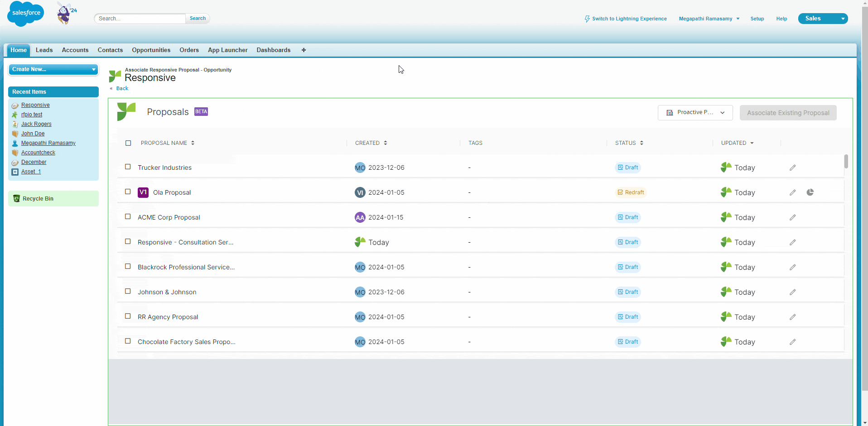
Task: Click the VI avatar on Ola Proposal row
Action: 360,192
